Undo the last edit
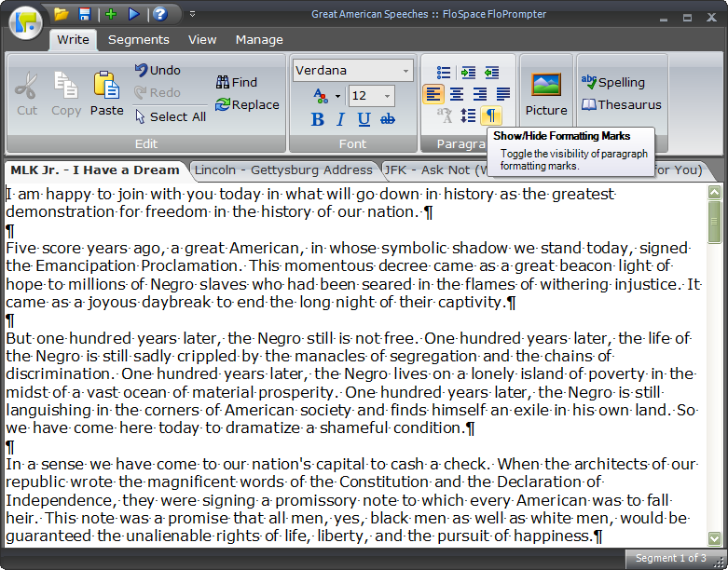This screenshot has width=728, height=570. [158, 70]
